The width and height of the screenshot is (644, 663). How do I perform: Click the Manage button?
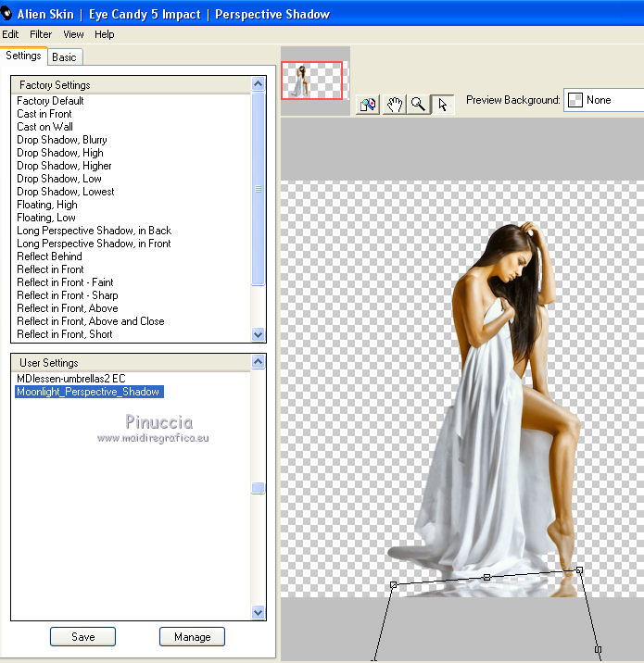[x=192, y=637]
